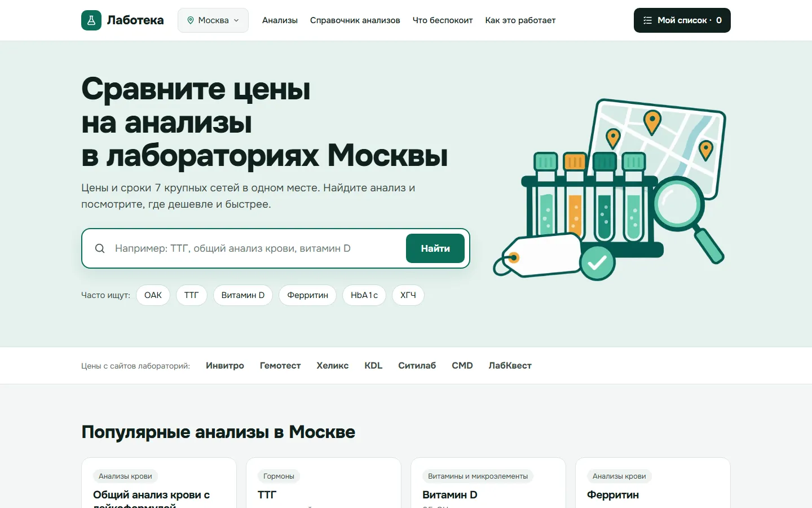The height and width of the screenshot is (508, 812).
Task: Open the Ферритин popular analysis card
Action: (x=653, y=483)
